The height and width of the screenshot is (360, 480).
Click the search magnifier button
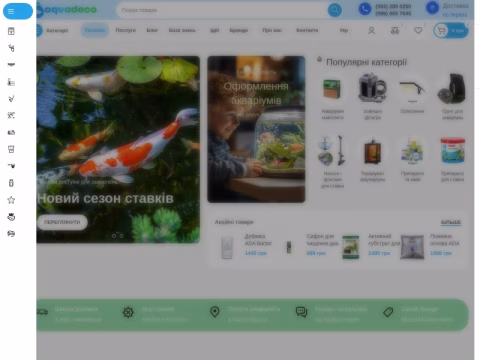(x=335, y=10)
